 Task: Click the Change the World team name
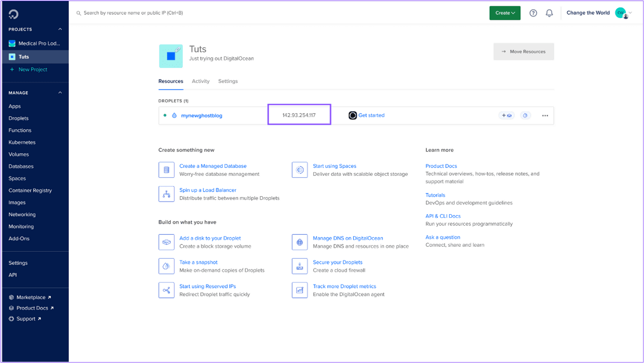(x=588, y=13)
